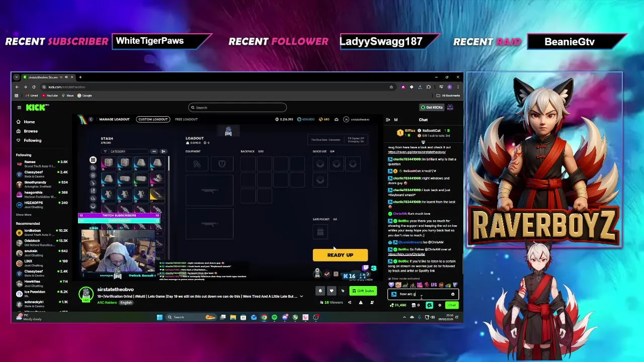Open sirstatetheobvo streamer avatar
Viewport: 644px width, 362px height.
(86, 294)
